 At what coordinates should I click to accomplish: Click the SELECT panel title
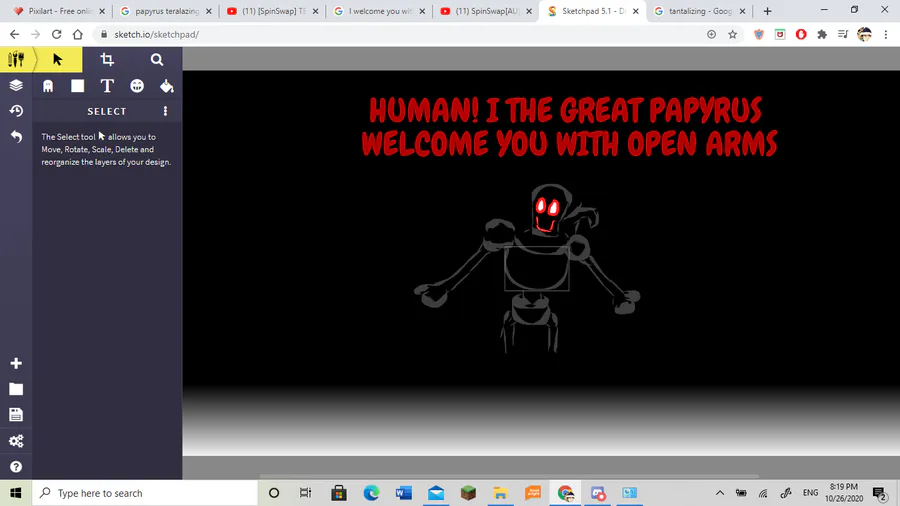(107, 111)
